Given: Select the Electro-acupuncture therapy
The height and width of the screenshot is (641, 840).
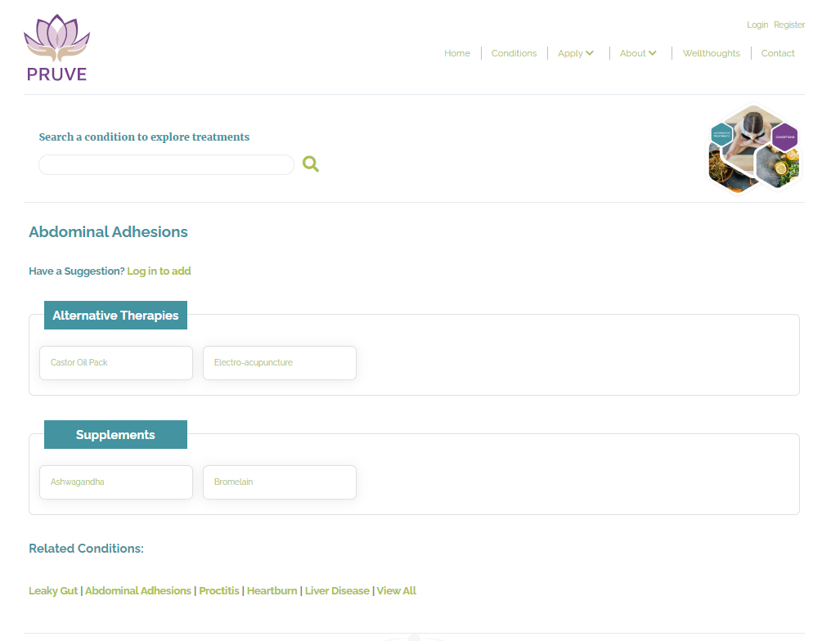Looking at the screenshot, I should [279, 362].
